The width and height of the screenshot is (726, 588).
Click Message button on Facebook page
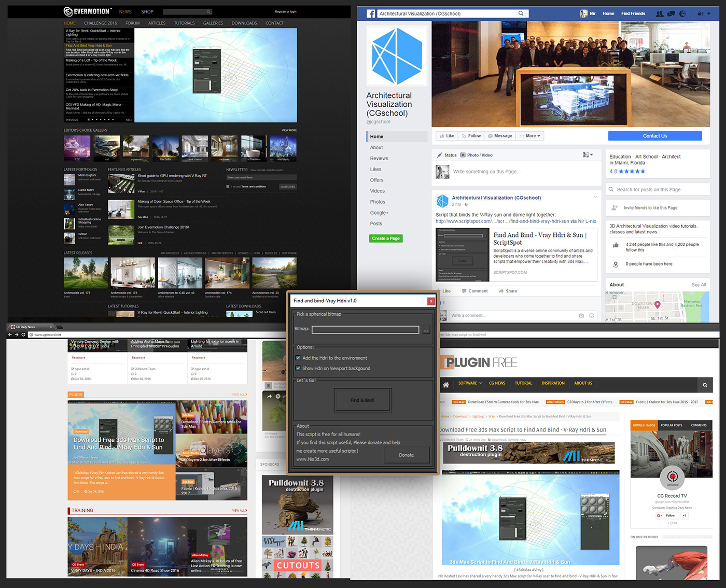point(500,136)
